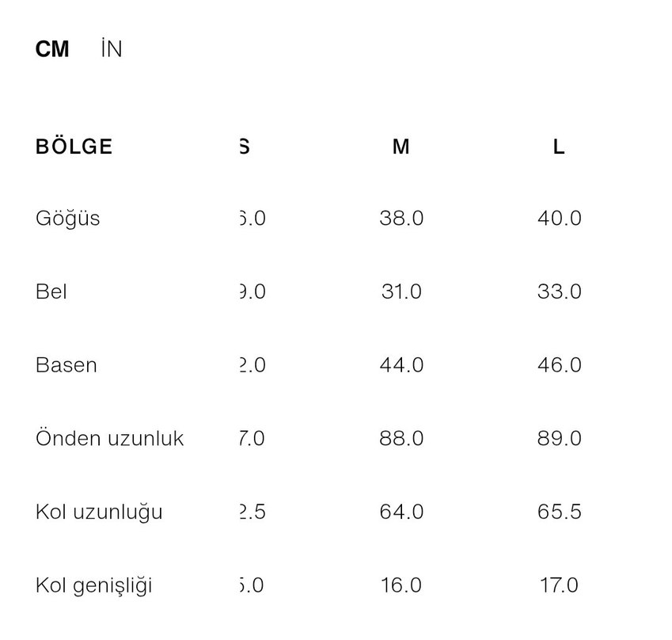Select the L size column header
Viewport: 672px width, 640px height.
pyautogui.click(x=559, y=147)
